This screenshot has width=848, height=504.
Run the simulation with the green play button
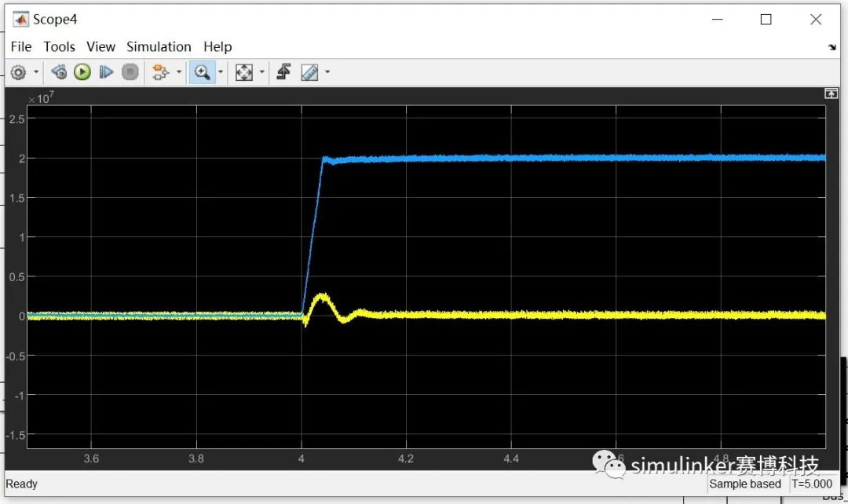(82, 72)
